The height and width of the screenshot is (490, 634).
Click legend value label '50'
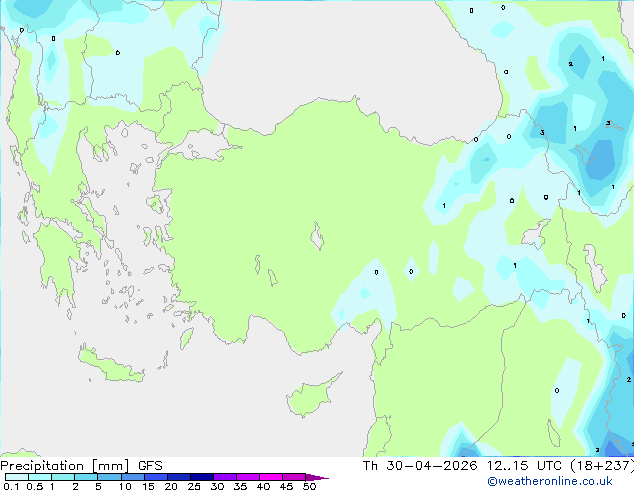309,486
